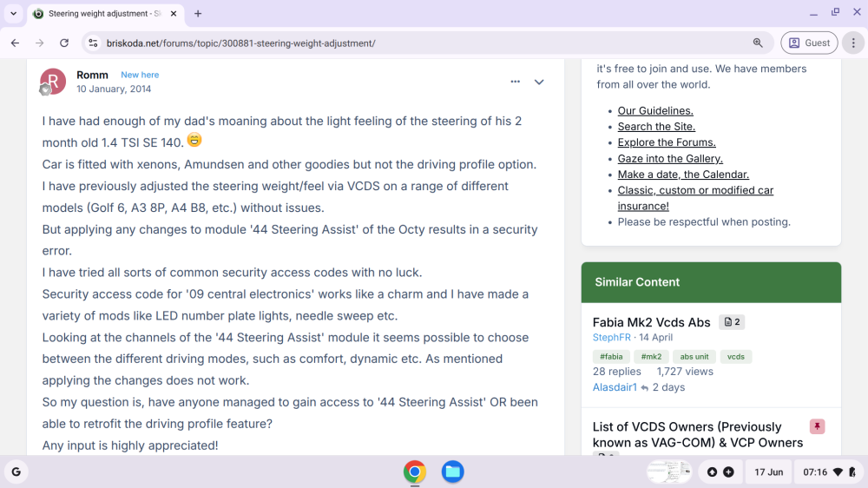
Task: Open the Google launcher button on shelf
Action: [x=16, y=472]
